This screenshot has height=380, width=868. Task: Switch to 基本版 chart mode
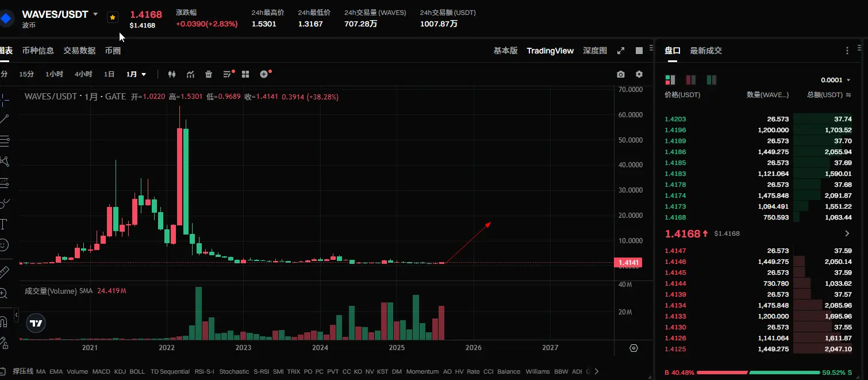coord(505,51)
